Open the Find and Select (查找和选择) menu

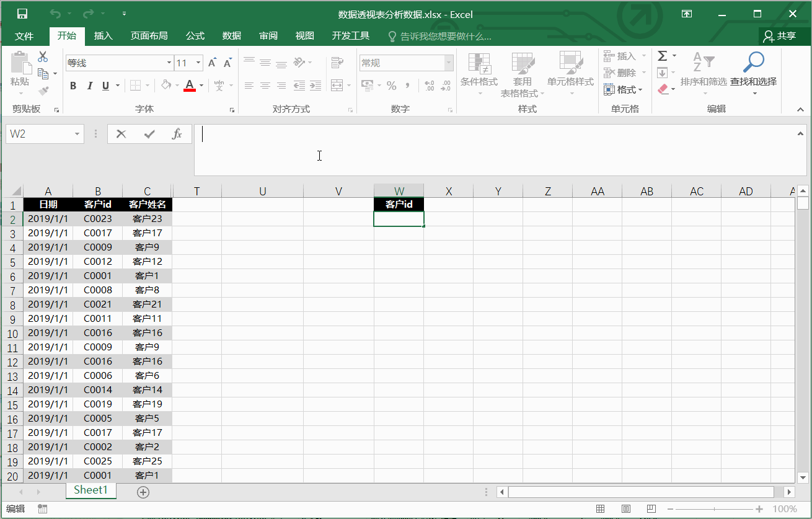point(754,74)
